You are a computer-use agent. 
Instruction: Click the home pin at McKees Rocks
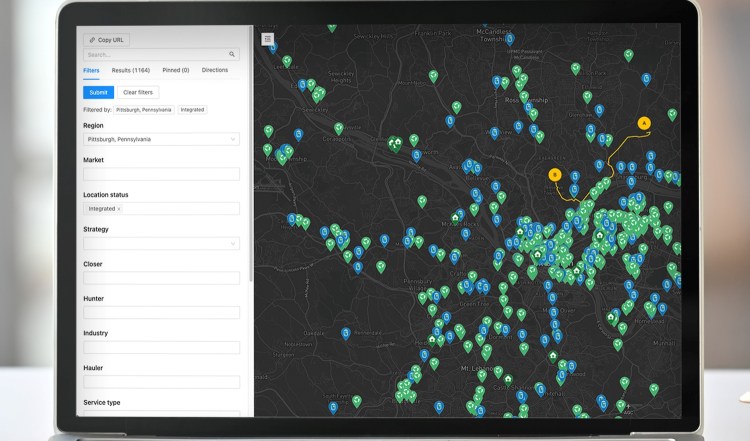455,218
